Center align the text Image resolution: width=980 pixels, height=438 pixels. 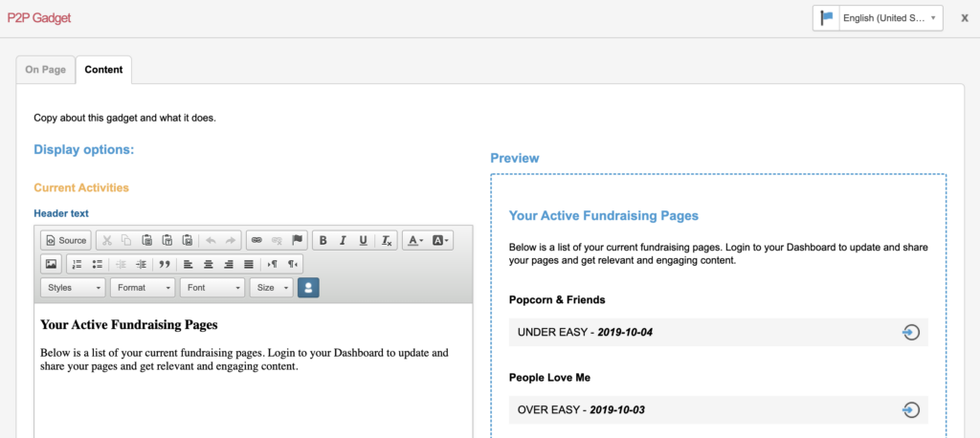point(208,264)
